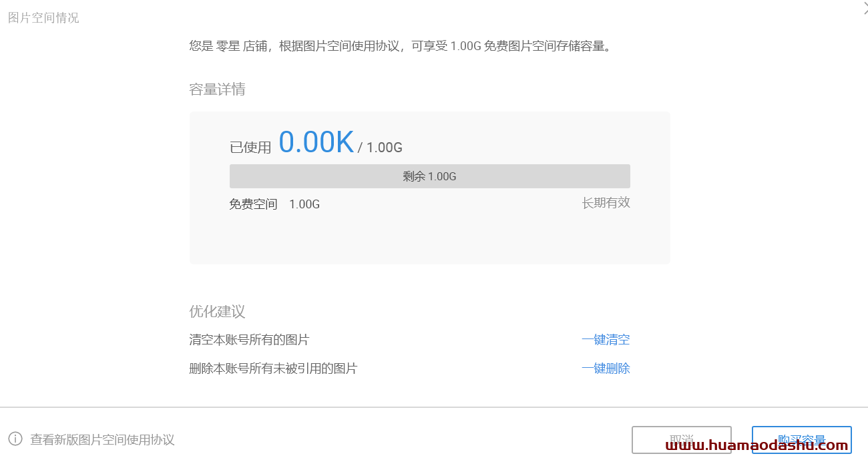Click the 一键清空 link

click(x=606, y=340)
